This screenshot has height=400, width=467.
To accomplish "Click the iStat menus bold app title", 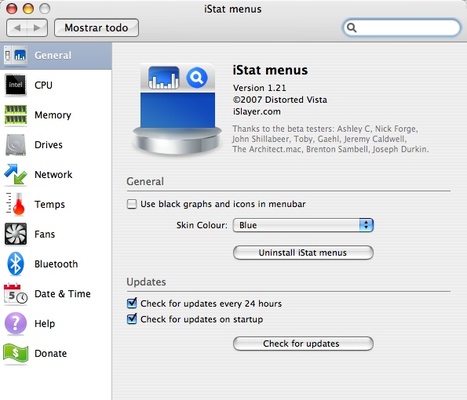I will click(x=270, y=70).
